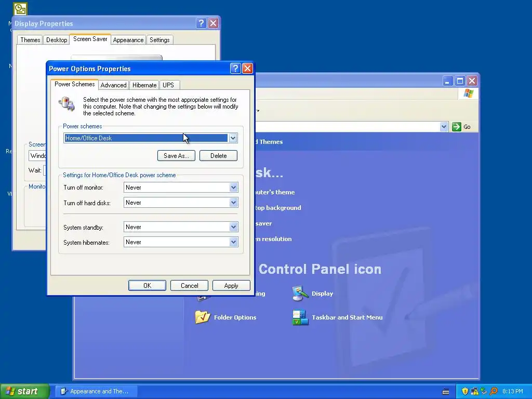Apply the power settings

[231, 286]
